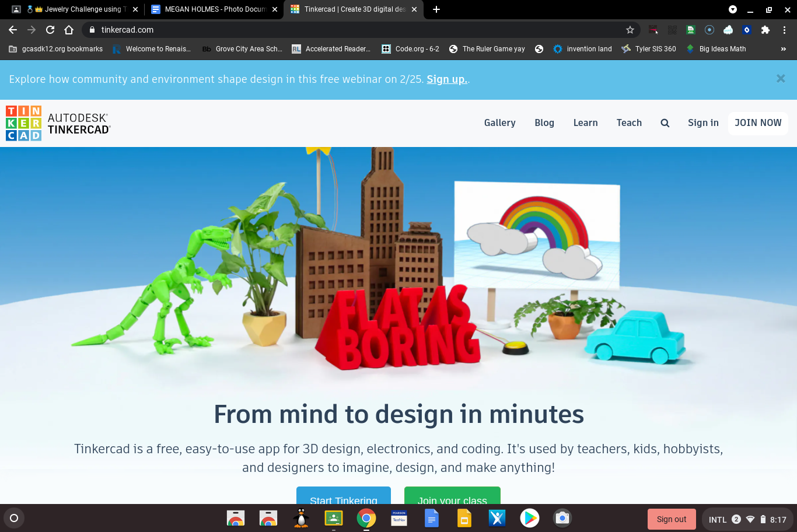
Task: Open the Extensions puzzle icon
Action: [765, 30]
